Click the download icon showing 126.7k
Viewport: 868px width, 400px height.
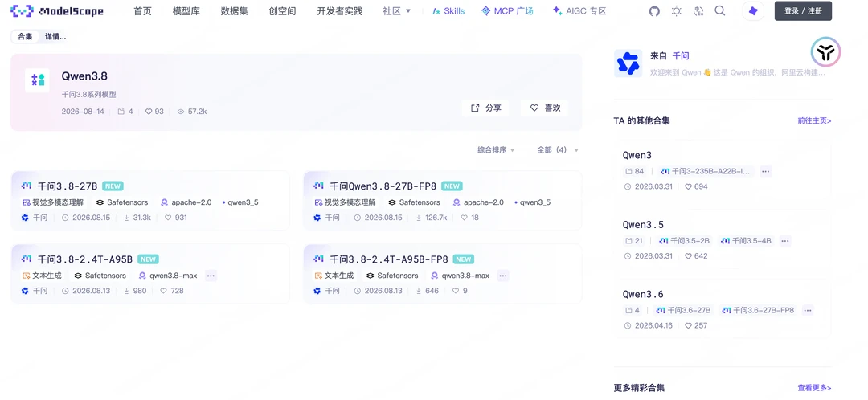point(419,218)
